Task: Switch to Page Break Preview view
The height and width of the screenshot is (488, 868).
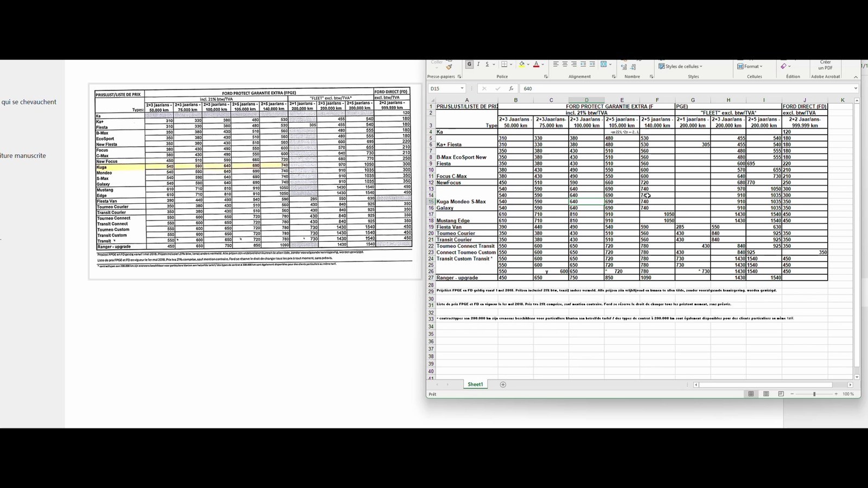Action: click(781, 394)
